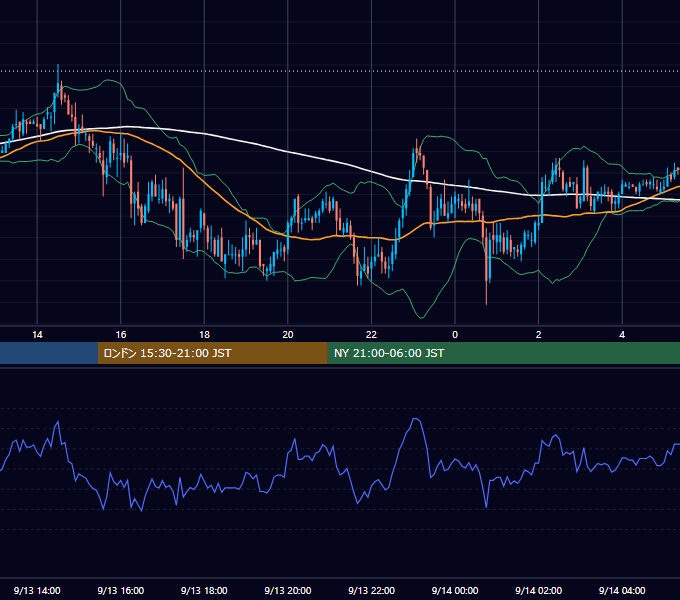Click the 9/13 20:00 date label
The width and height of the screenshot is (680, 600).
coord(288,590)
